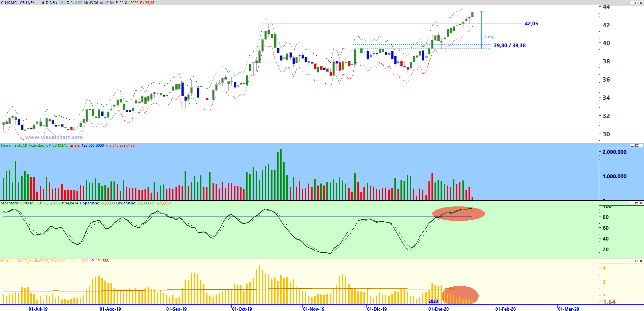The image size is (644, 311).
Task: Click the 'Stochastic_CLNX.MC' indicator title
Action: pos(18,203)
